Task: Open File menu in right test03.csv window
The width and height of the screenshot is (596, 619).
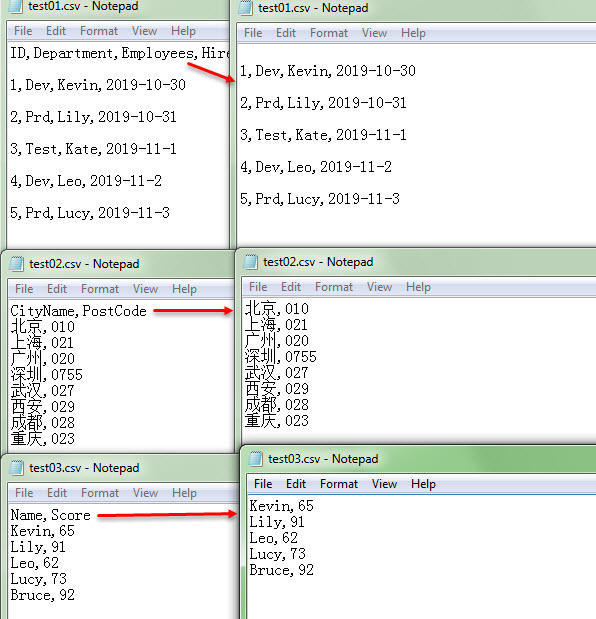Action: 263,484
